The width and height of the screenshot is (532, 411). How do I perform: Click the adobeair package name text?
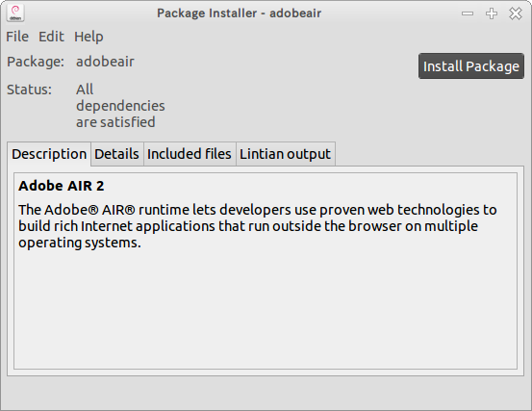click(105, 62)
